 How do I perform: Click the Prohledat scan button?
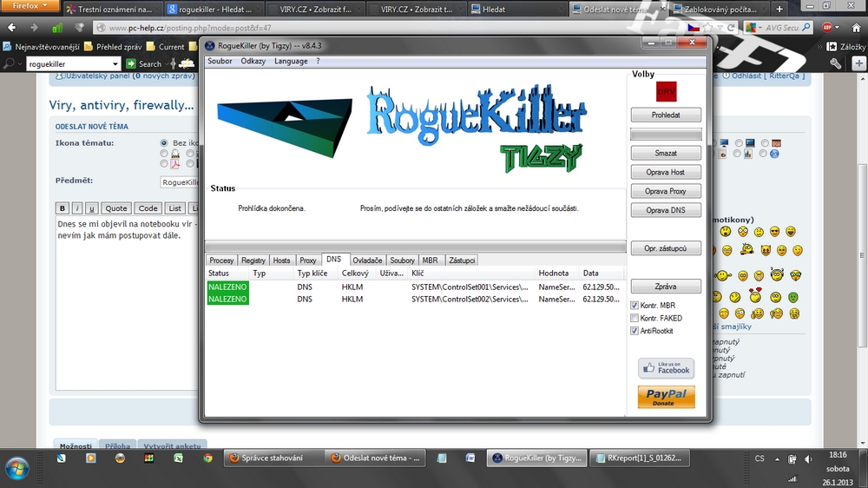pos(666,115)
